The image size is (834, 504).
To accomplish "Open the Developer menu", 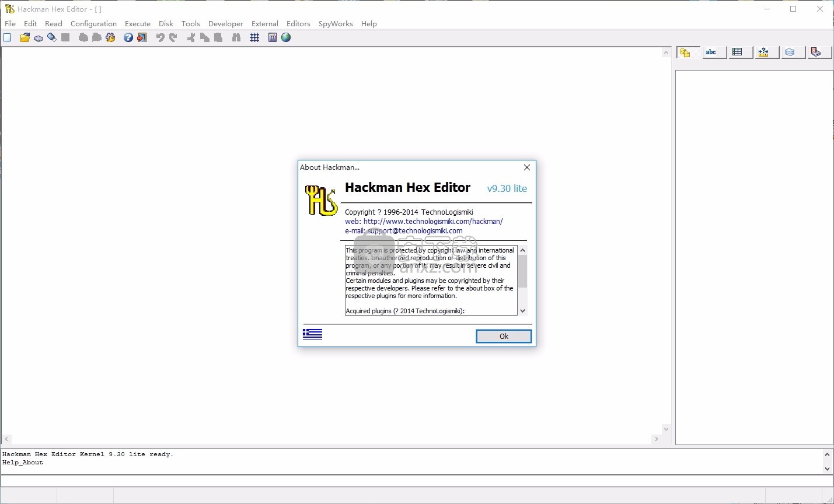I will point(226,23).
